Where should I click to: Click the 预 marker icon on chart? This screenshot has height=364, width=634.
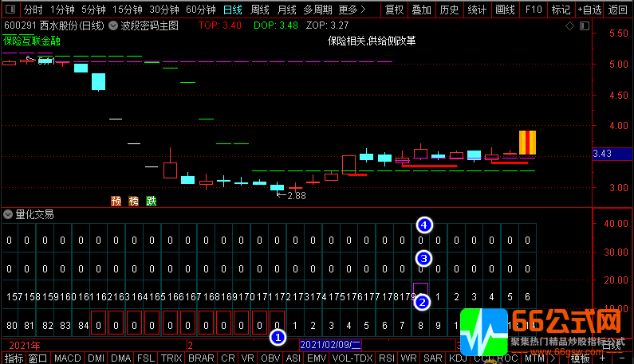click(116, 201)
